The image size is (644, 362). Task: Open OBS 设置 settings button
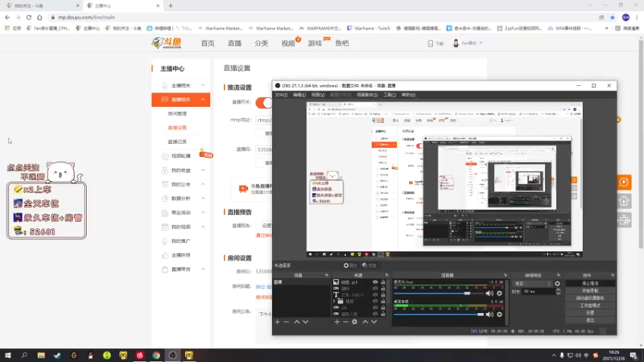pos(590,313)
